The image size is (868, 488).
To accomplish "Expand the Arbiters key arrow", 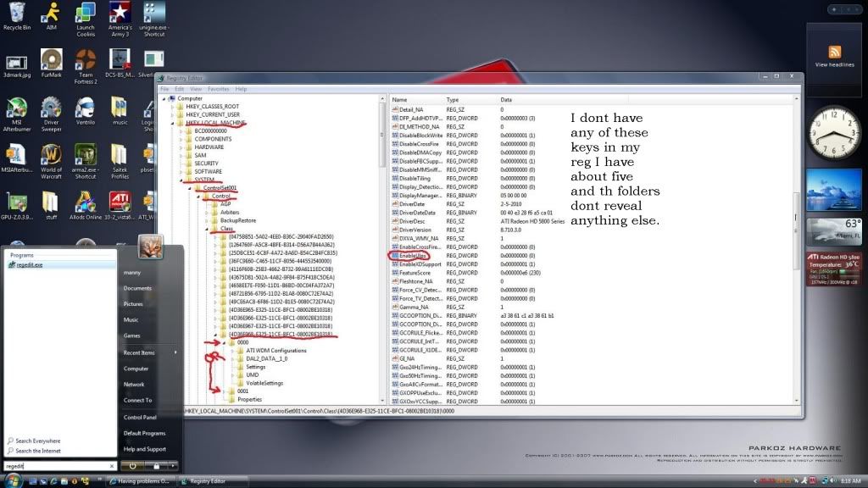I will pos(207,213).
